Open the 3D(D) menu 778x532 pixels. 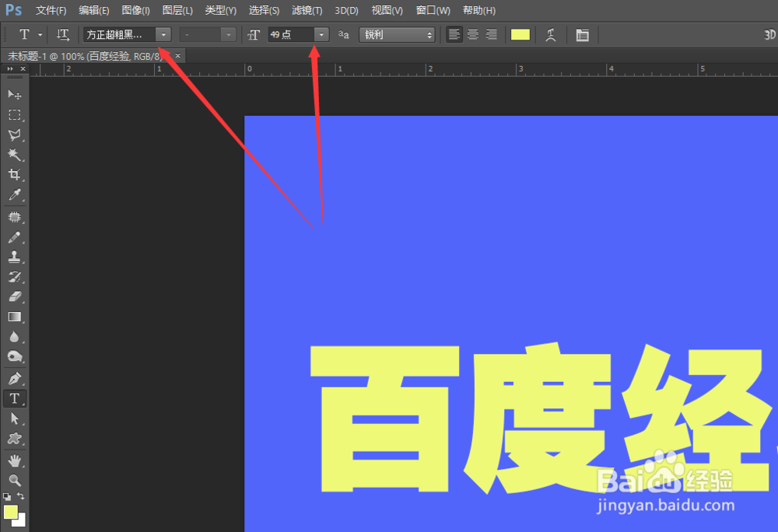coord(346,10)
